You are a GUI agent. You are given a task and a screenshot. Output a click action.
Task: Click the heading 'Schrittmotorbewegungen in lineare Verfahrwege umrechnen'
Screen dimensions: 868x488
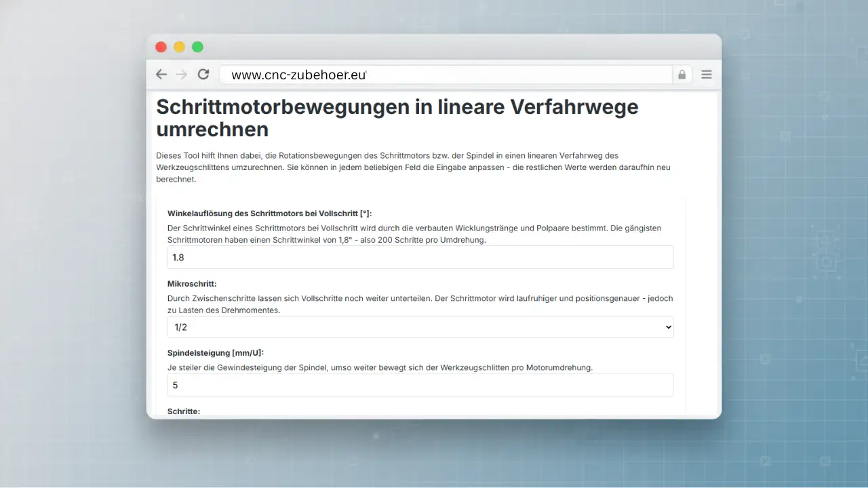(x=397, y=117)
